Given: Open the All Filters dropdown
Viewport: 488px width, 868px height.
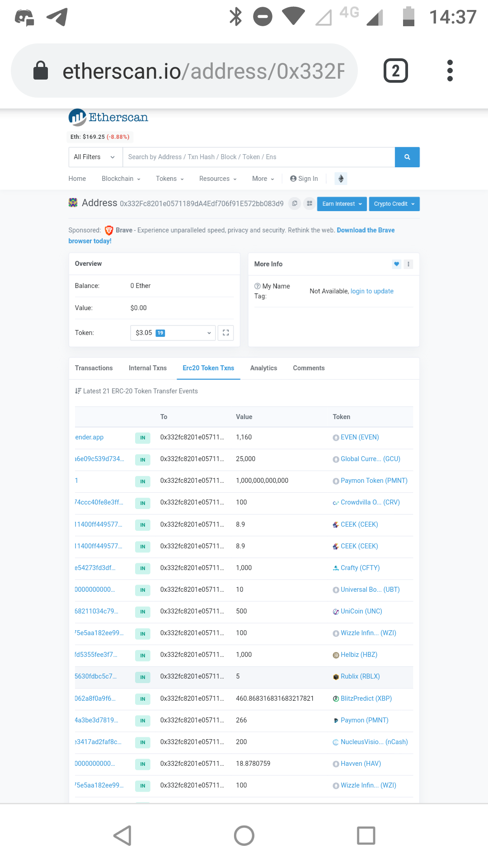Looking at the screenshot, I should pyautogui.click(x=95, y=157).
